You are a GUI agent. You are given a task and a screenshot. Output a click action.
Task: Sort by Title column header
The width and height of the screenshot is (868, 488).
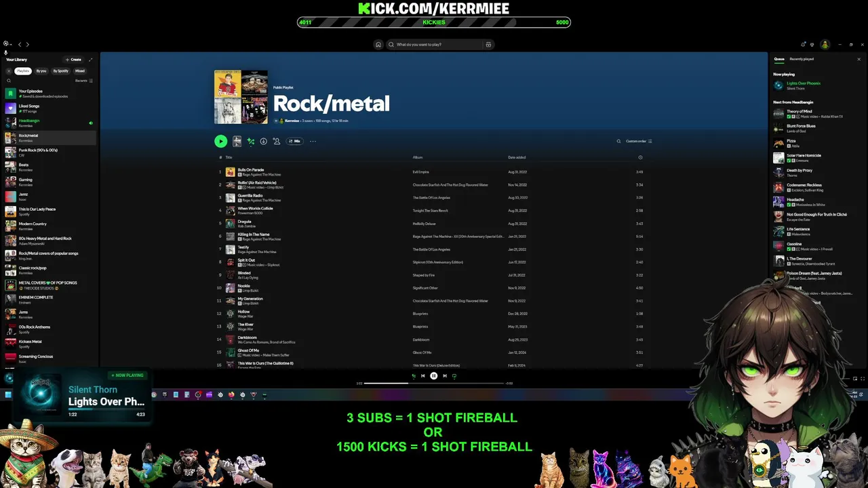(229, 157)
